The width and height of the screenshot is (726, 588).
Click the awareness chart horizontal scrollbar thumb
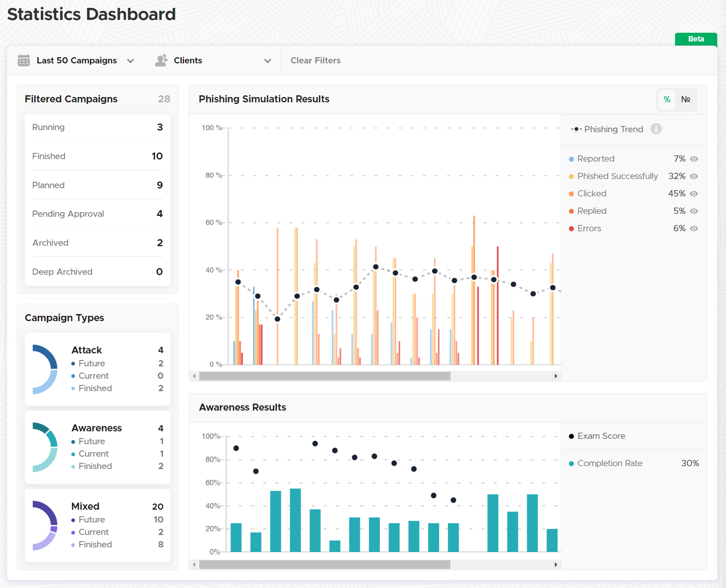click(325, 565)
